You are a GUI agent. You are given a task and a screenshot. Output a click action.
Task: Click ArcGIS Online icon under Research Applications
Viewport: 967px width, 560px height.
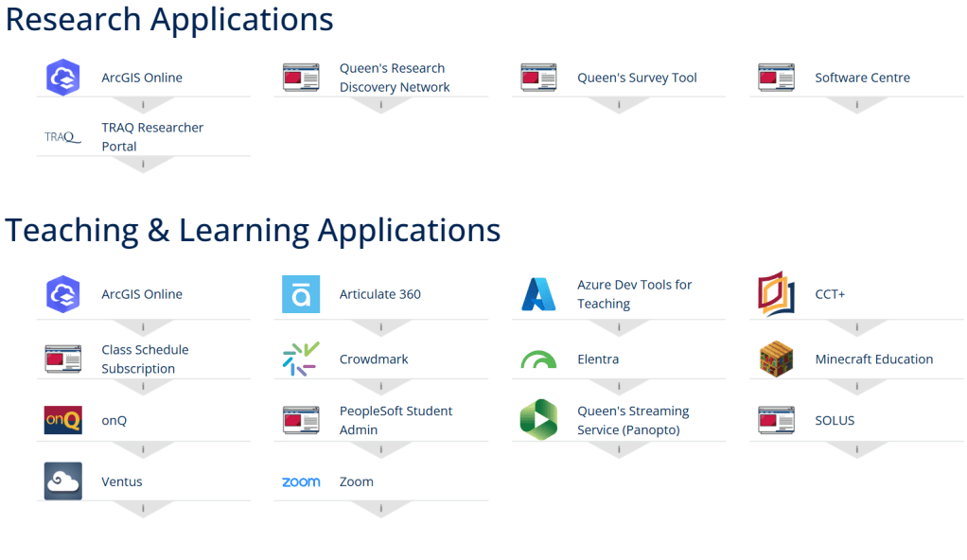tap(63, 78)
